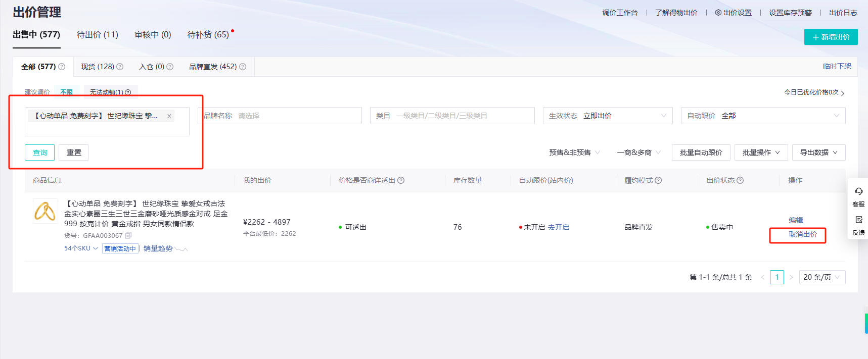Viewport: 868px width, 359px height.
Task: Click the help icon next to 全部 (577)
Action: [62, 67]
